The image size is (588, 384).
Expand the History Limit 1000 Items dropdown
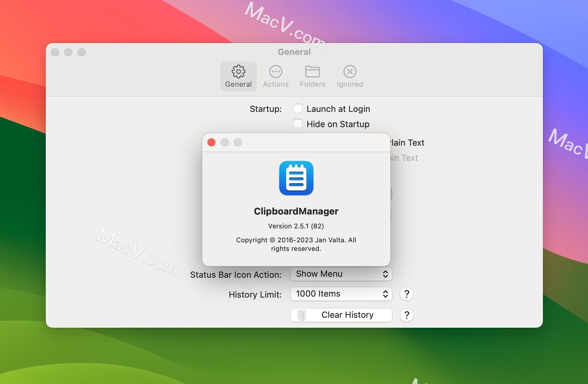click(341, 294)
